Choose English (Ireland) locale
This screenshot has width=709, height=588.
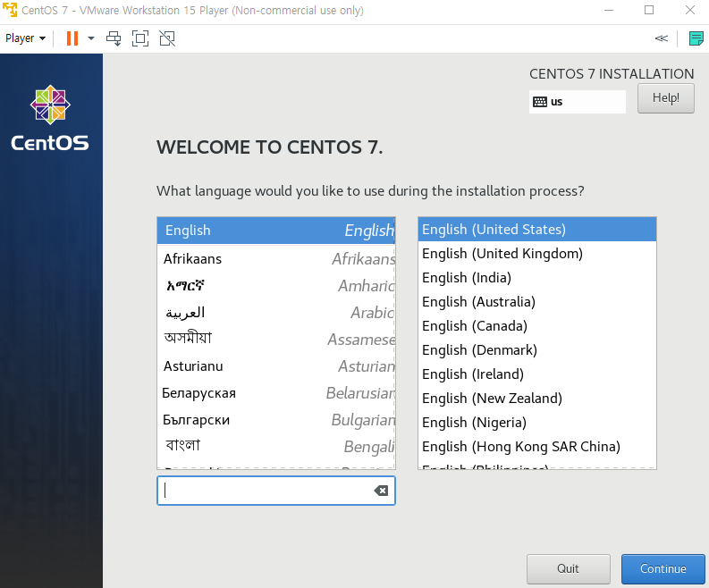(x=537, y=374)
